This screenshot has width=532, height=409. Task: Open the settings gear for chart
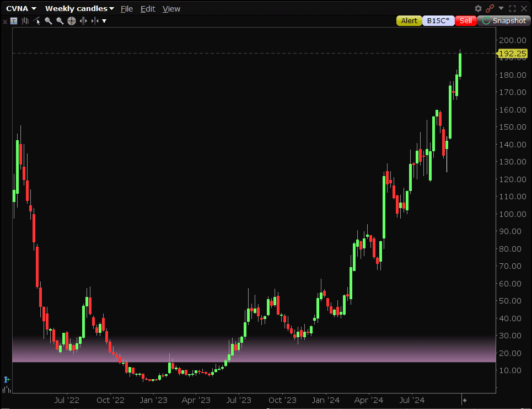[x=478, y=8]
